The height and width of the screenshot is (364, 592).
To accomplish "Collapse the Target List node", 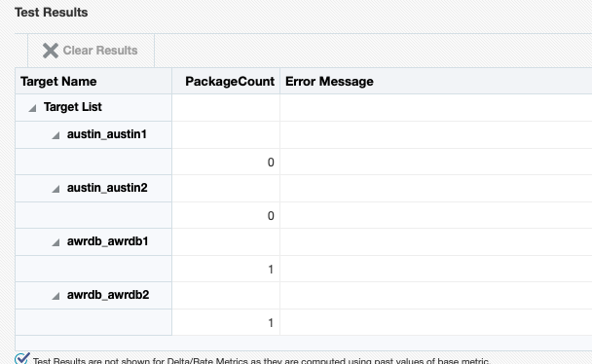I will tap(32, 108).
